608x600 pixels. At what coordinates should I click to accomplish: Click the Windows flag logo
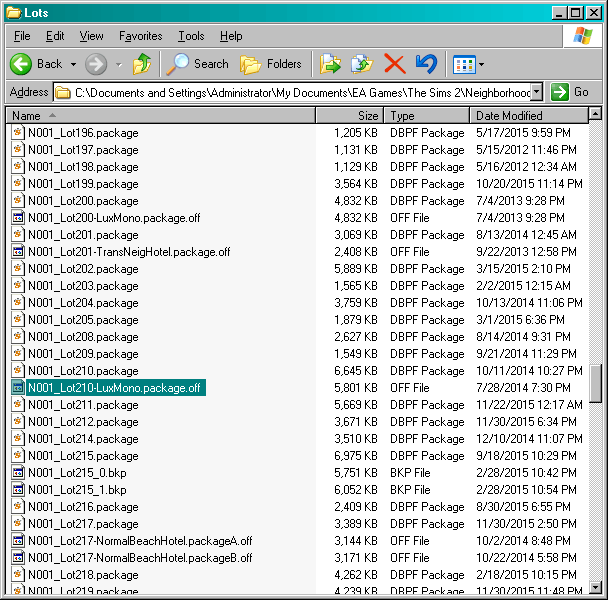click(583, 36)
